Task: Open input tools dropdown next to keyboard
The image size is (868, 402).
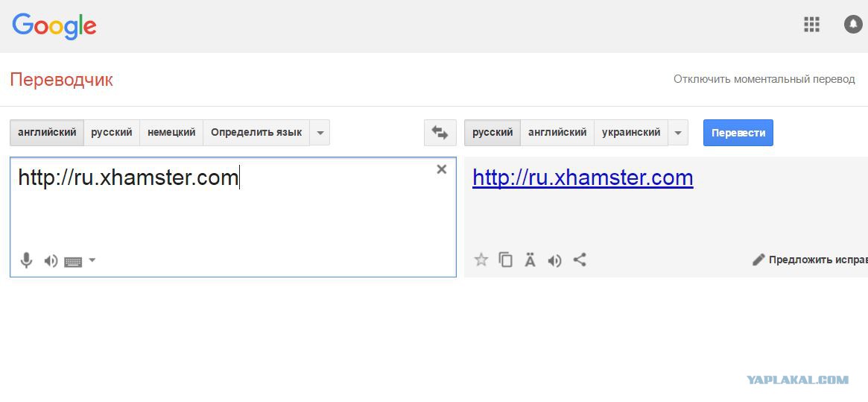Action: coord(92,260)
